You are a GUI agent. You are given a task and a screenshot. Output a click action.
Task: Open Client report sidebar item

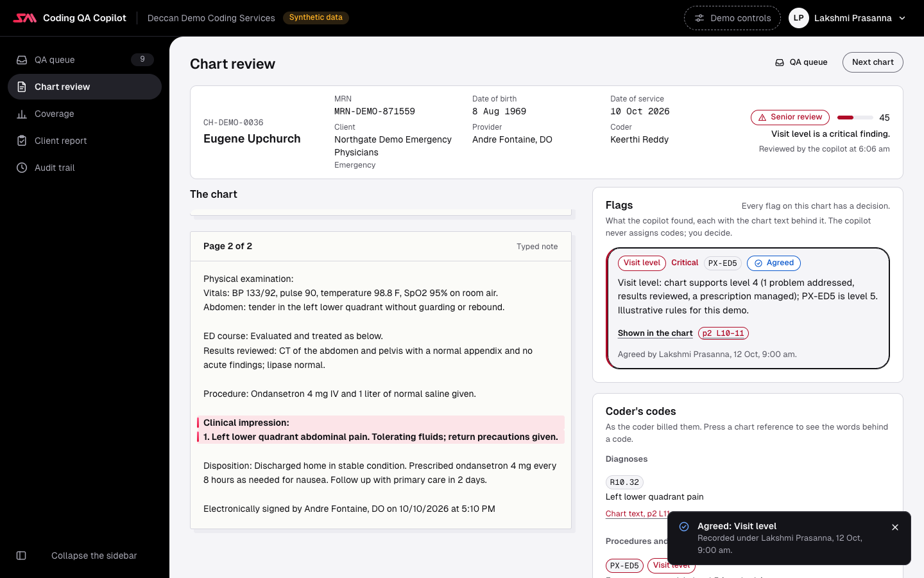(x=85, y=141)
